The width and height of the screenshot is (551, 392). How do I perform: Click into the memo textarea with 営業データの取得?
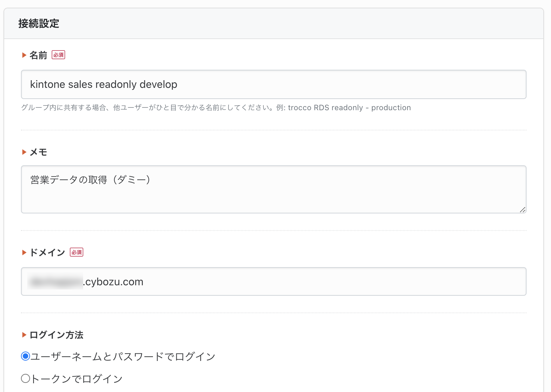(x=273, y=189)
